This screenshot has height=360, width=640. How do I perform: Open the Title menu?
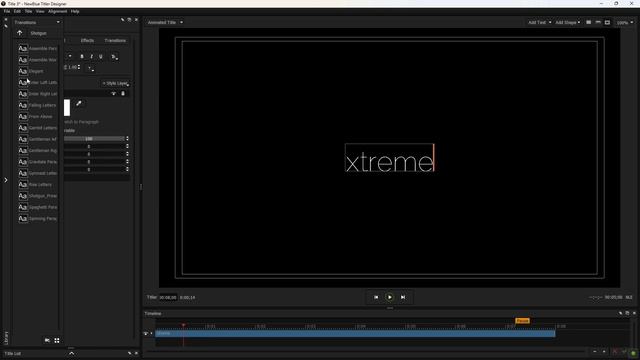28,11
